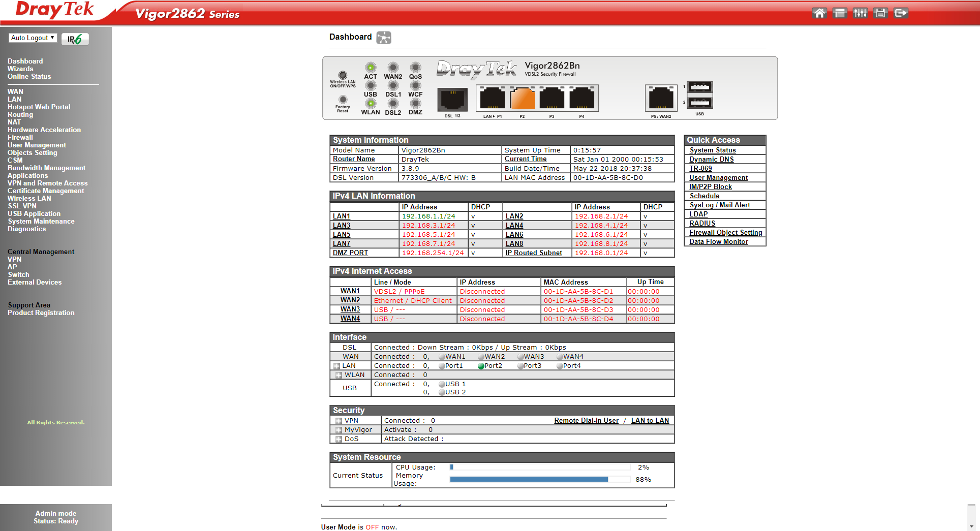Expand the VPN row in Security table
The width and height of the screenshot is (980, 531).
(339, 421)
